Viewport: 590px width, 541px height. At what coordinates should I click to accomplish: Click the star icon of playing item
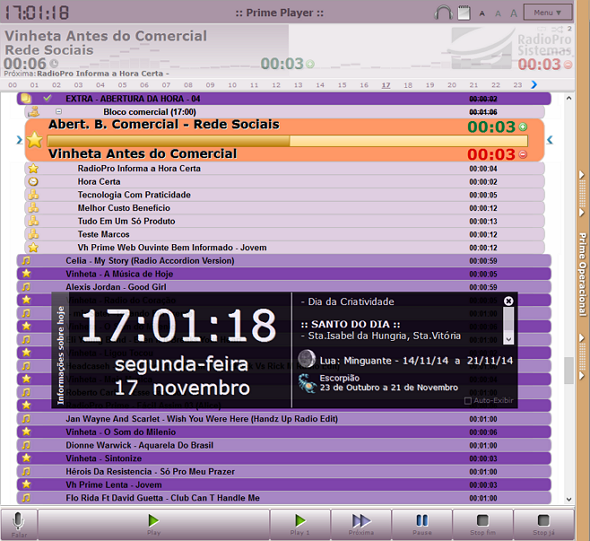coord(34,140)
